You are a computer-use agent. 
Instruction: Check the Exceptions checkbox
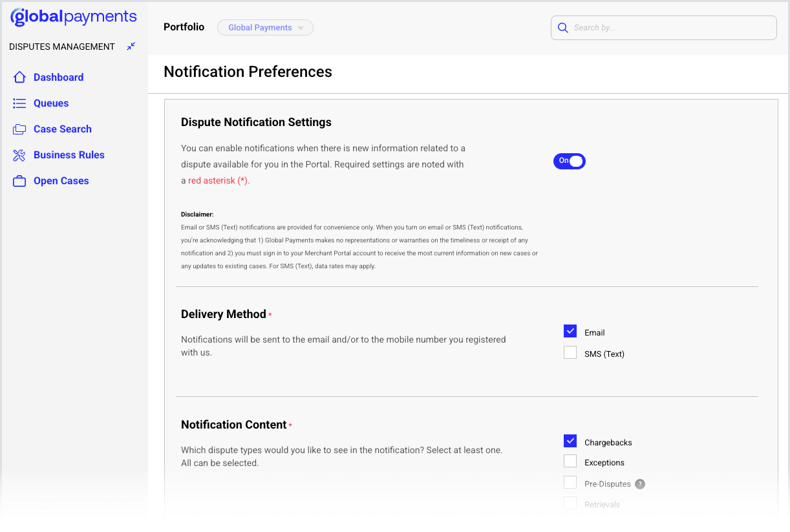click(x=570, y=462)
